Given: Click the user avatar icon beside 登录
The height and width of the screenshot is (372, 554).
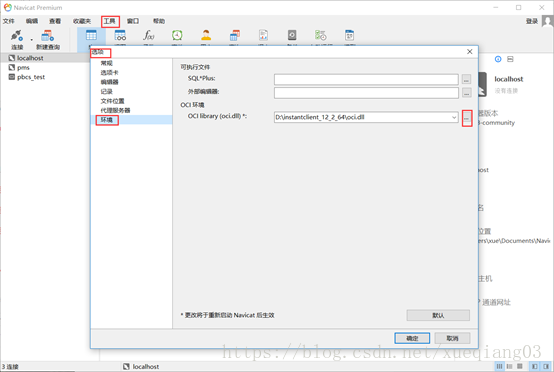Looking at the screenshot, I should (548, 21).
